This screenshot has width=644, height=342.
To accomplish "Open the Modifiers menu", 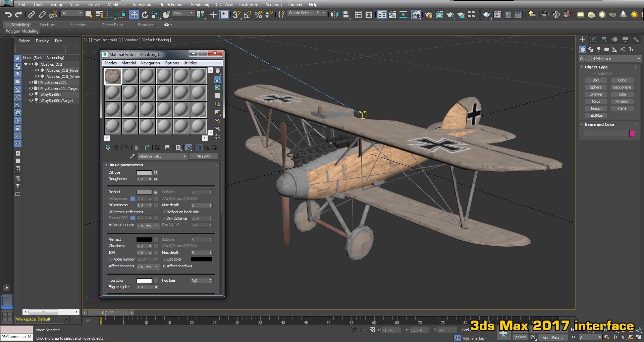I will (116, 5).
